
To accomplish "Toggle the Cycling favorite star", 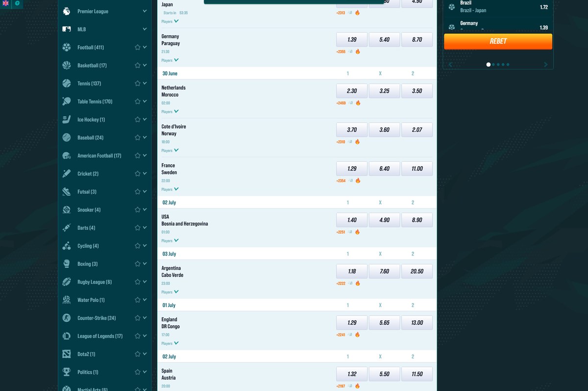I will point(138,246).
